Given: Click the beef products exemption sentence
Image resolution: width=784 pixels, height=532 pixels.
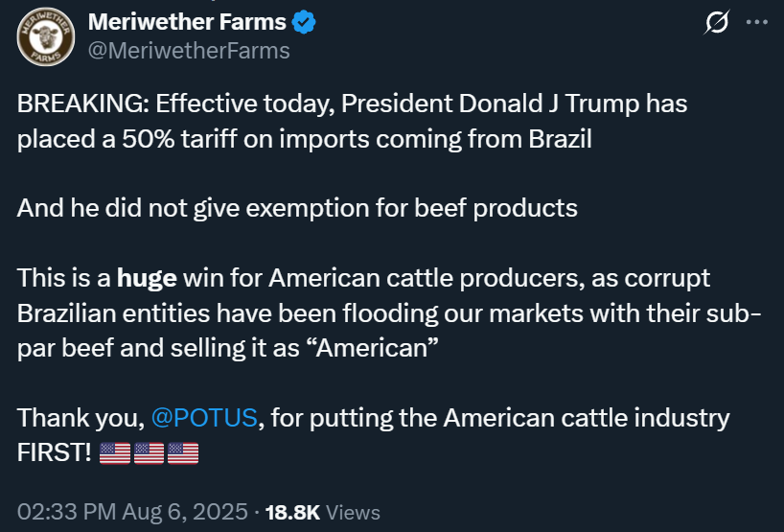Looking at the screenshot, I should click(297, 208).
